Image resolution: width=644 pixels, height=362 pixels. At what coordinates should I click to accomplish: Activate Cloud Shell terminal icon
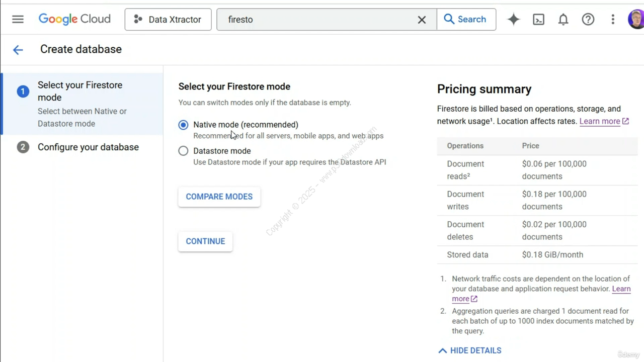pos(538,19)
